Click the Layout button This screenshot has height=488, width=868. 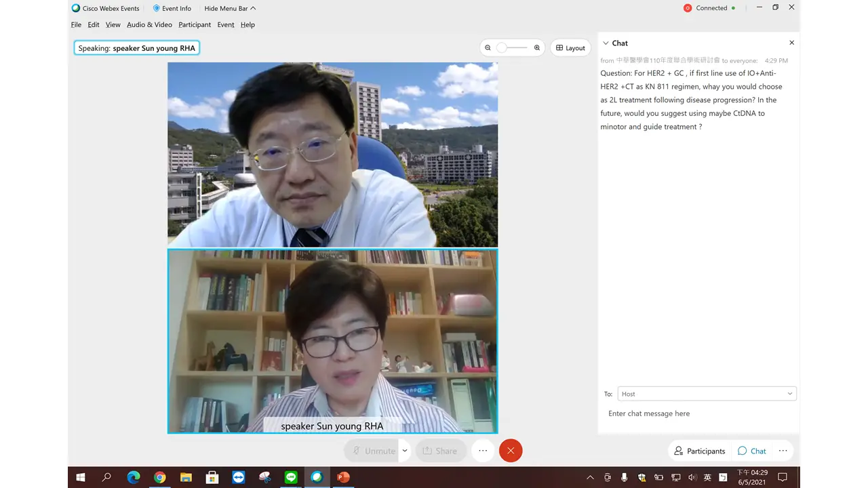click(570, 47)
